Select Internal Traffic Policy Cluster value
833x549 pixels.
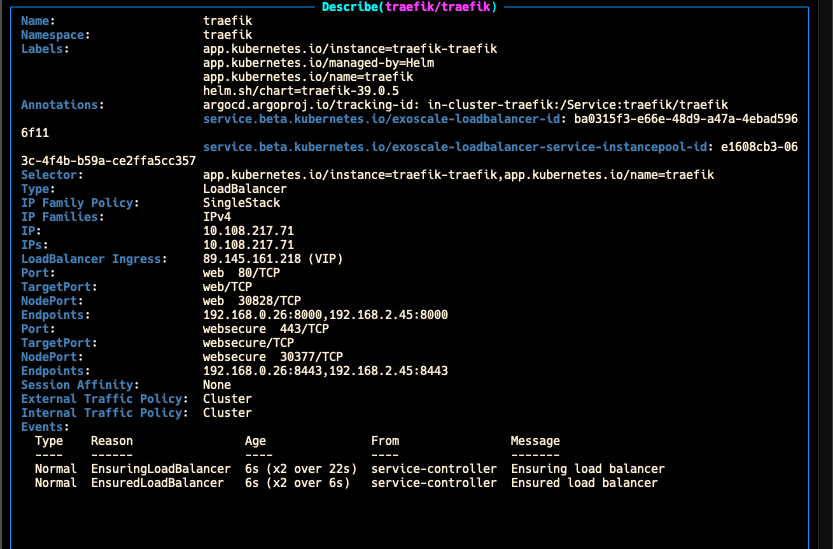pos(227,412)
